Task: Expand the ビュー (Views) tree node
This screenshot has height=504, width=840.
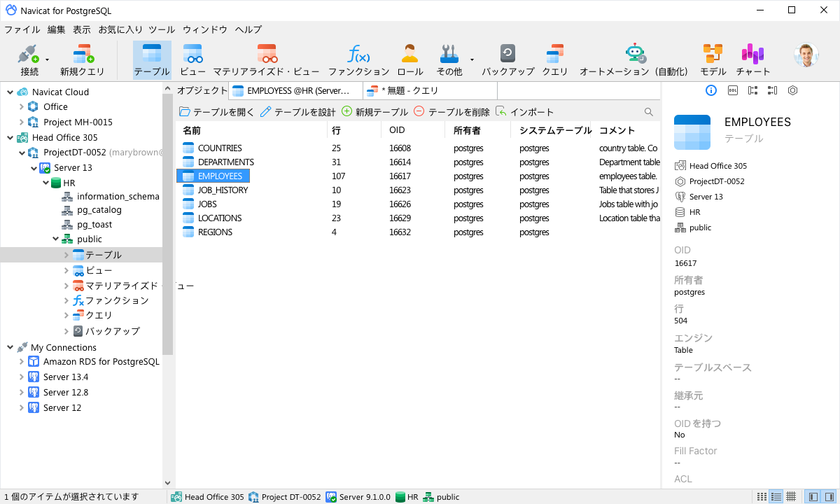Action: (66, 270)
